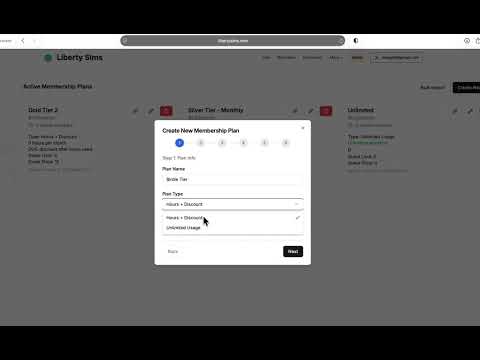This screenshot has height=360, width=480.
Task: Select step 5 circle in plan wizard
Action: [265, 143]
